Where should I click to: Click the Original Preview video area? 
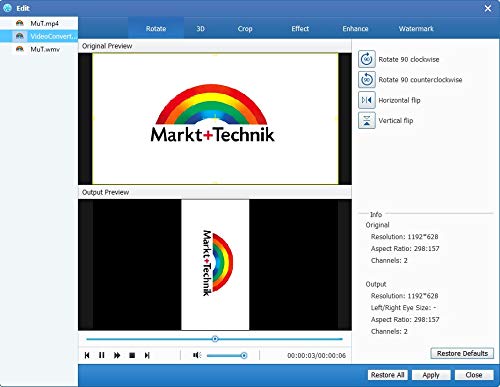[x=215, y=119]
